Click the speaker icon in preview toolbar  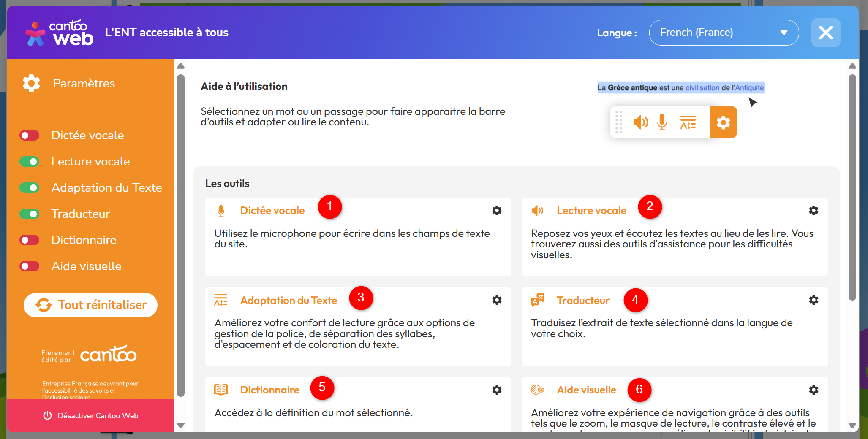(x=640, y=122)
